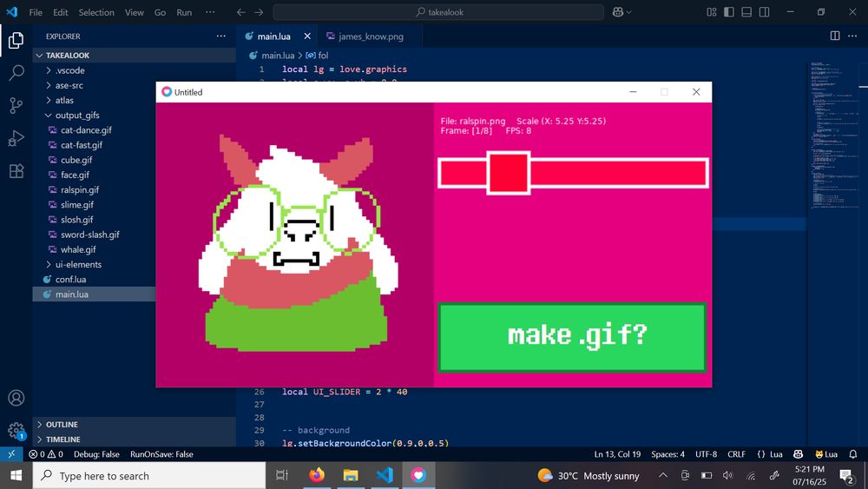Open the Selection menu
The width and height of the screenshot is (868, 489).
click(96, 12)
